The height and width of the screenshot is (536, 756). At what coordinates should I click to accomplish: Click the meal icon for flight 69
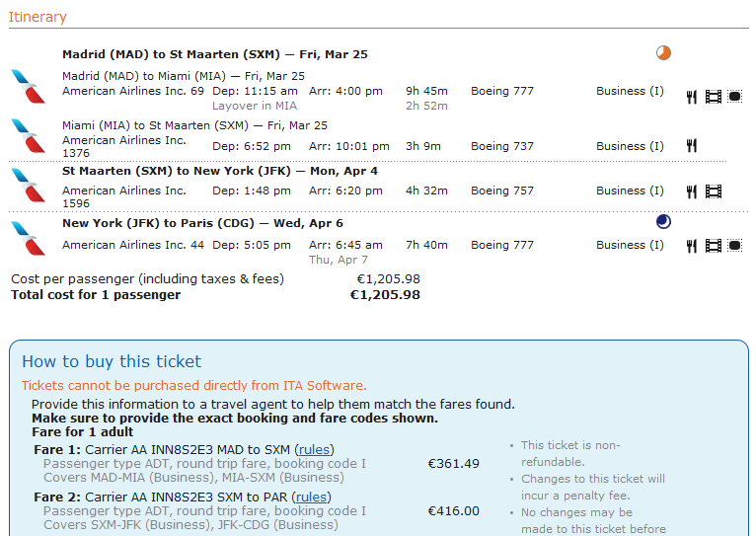coord(692,97)
